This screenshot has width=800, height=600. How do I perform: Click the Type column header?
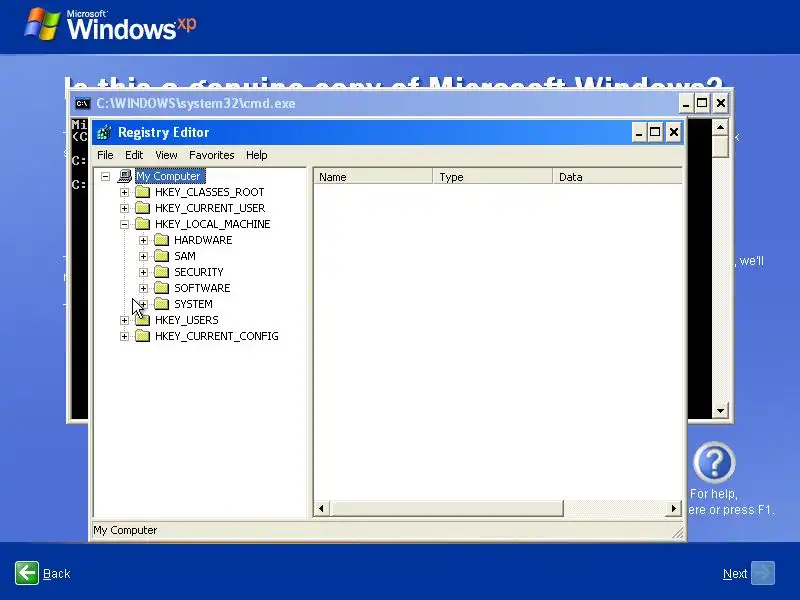tap(493, 177)
